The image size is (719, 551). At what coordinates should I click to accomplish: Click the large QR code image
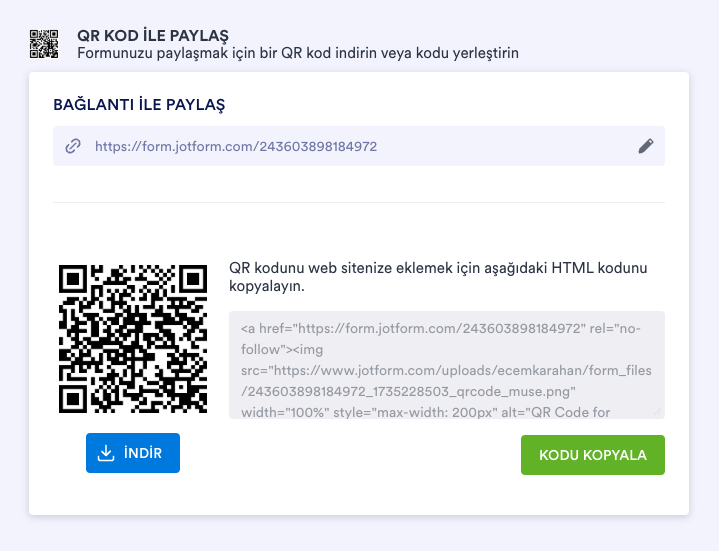[133, 339]
